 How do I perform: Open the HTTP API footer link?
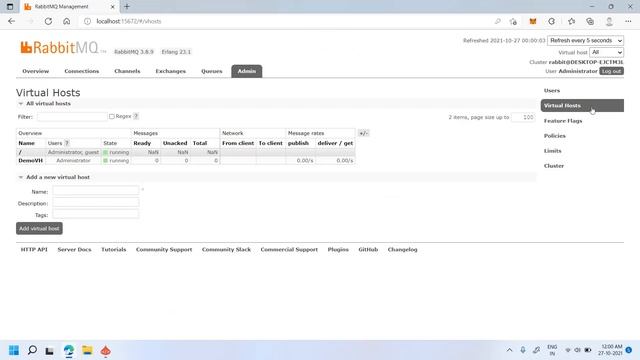[34, 249]
